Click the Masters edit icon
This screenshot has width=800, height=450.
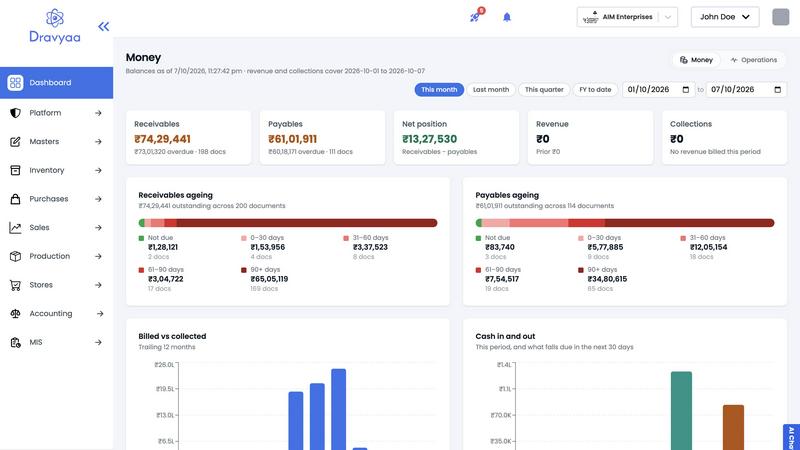pos(15,141)
